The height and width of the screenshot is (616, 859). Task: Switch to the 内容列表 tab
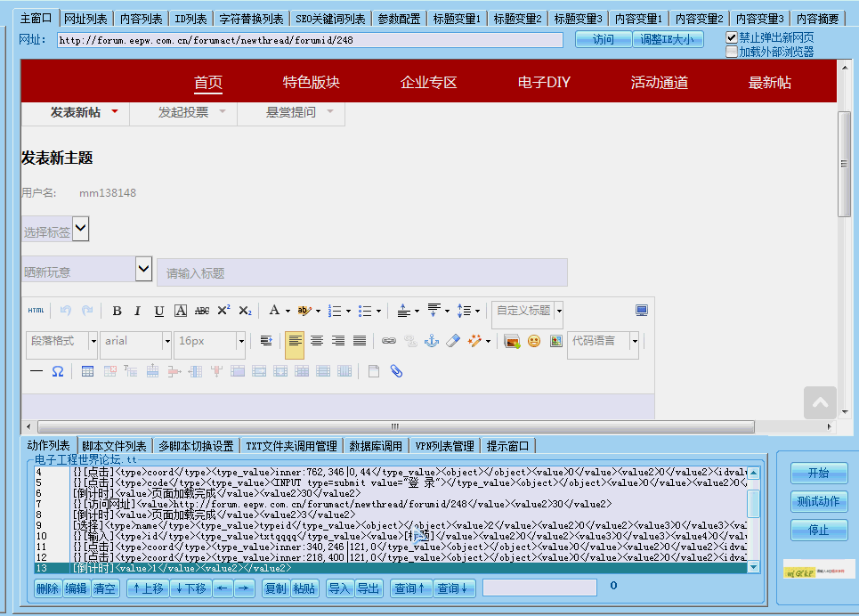(142, 19)
